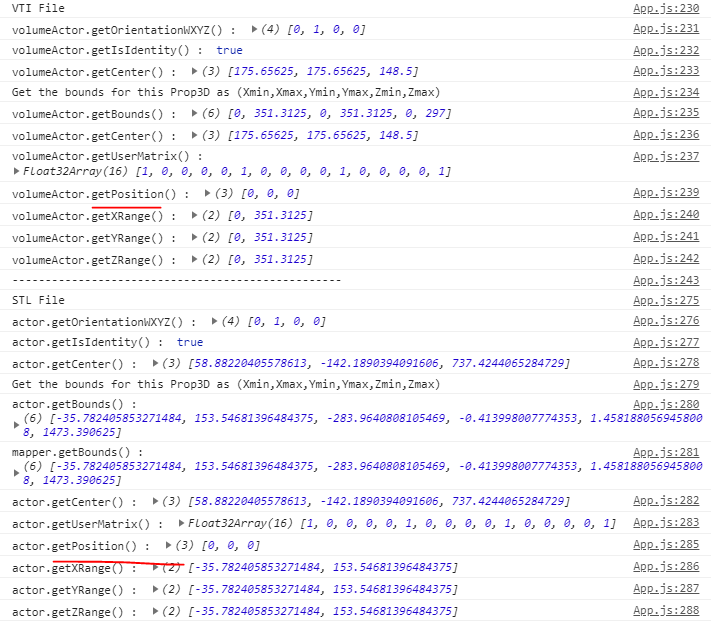Click 'Get the bounds' message at App.js:279
The image size is (711, 627).
226,384
